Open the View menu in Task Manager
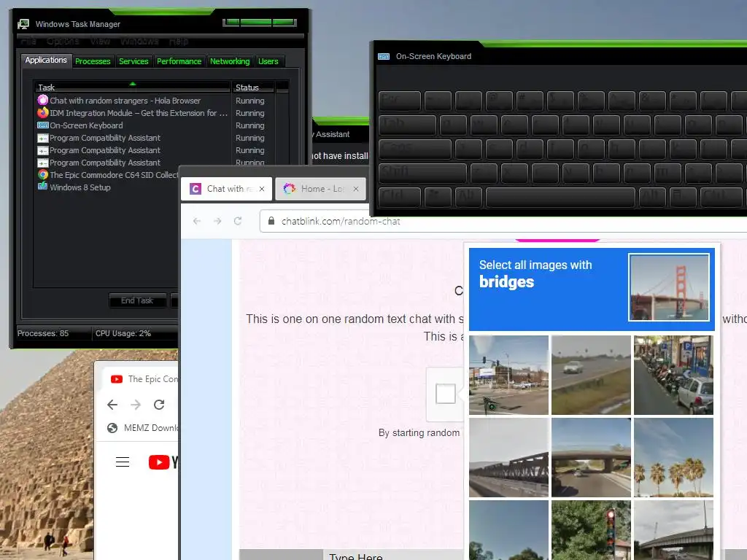 100,42
